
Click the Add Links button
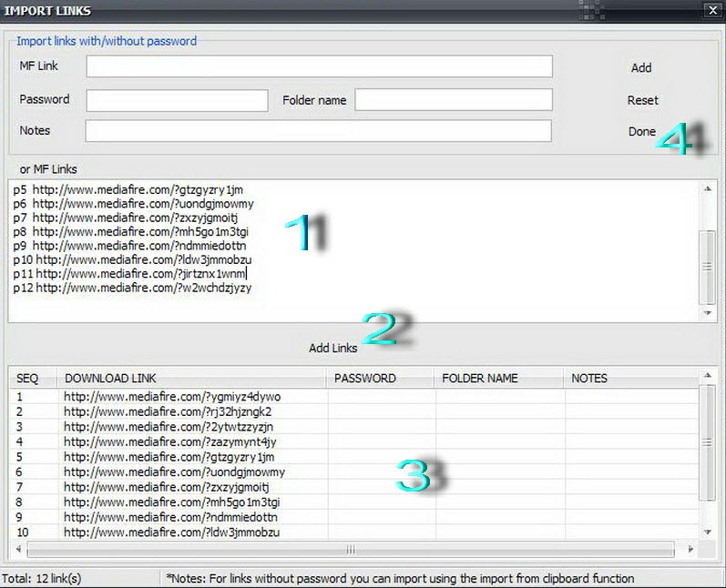point(332,348)
